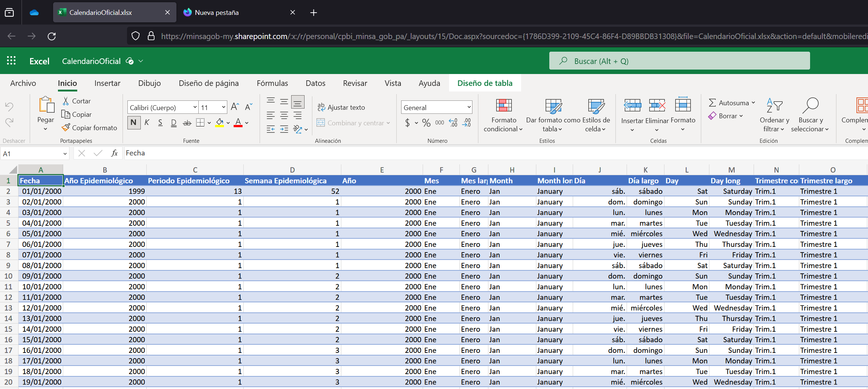Toggle italic K formatting

click(x=147, y=122)
